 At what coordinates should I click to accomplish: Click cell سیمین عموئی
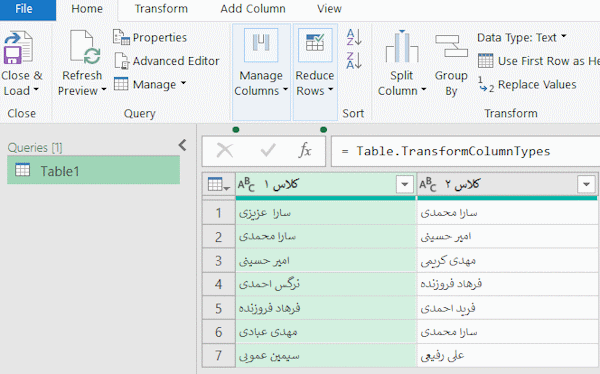pos(326,356)
